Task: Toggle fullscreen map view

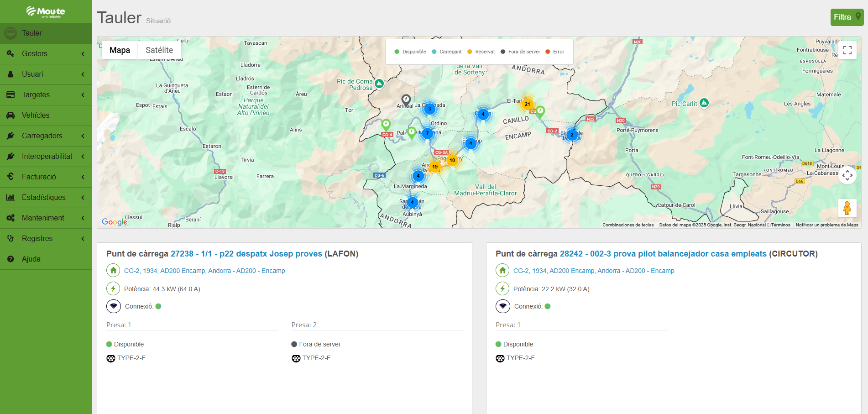Action: (x=847, y=50)
